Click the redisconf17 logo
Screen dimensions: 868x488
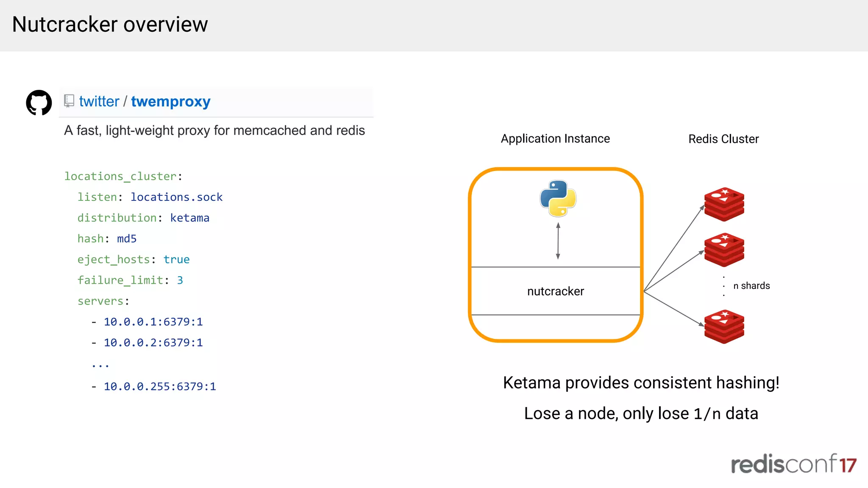click(793, 464)
